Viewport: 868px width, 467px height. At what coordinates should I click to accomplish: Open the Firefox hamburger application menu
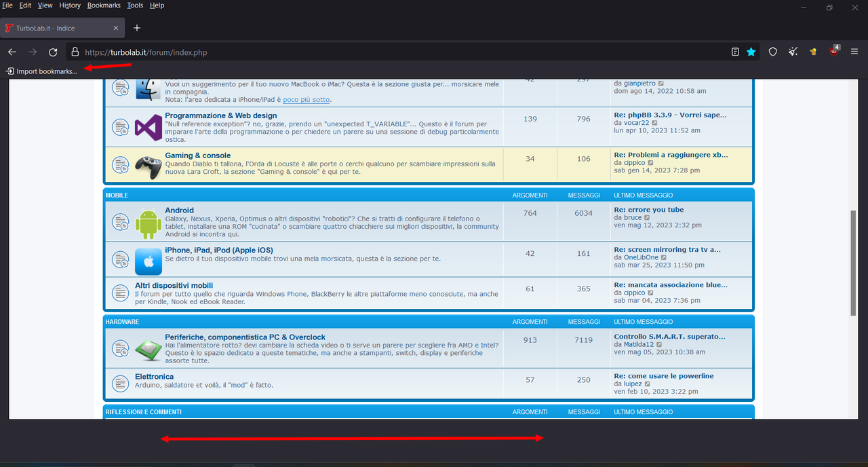[x=854, y=52]
